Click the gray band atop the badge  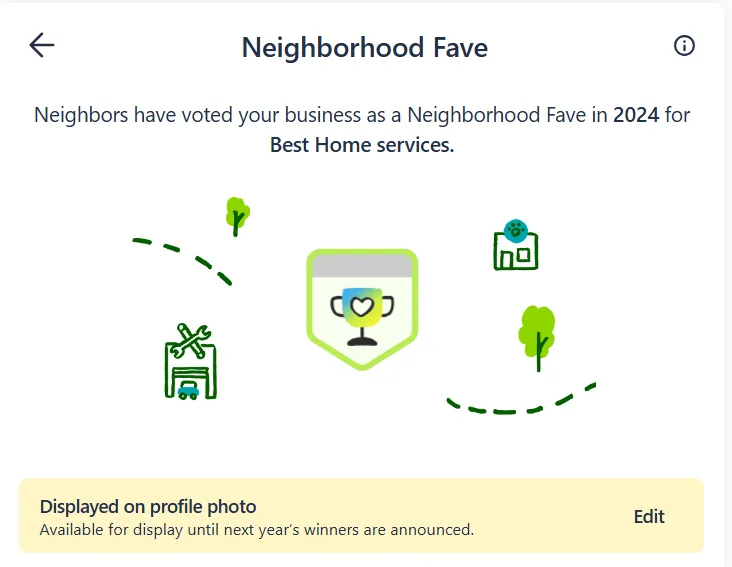click(362, 265)
